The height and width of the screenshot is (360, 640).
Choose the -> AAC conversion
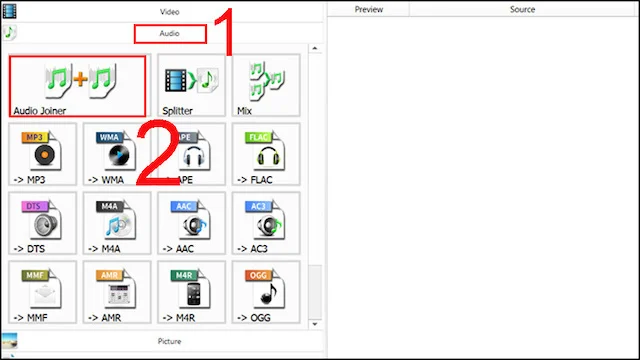coord(191,223)
